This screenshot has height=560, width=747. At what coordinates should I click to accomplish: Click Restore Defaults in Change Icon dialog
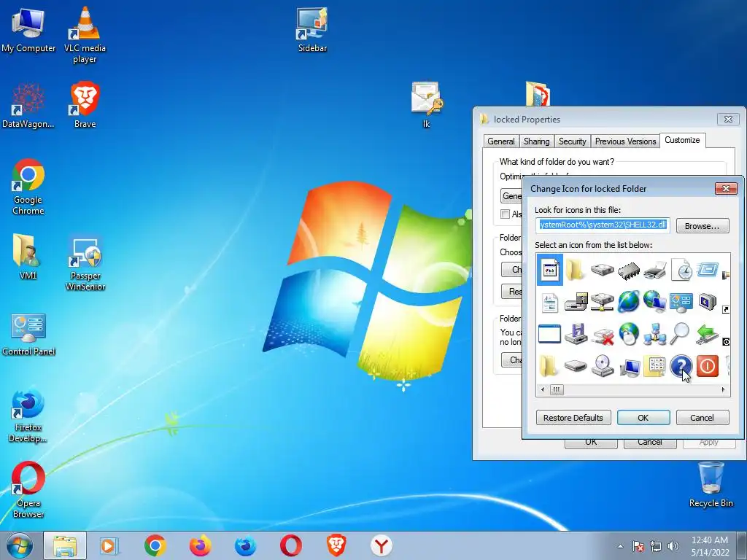[573, 418]
